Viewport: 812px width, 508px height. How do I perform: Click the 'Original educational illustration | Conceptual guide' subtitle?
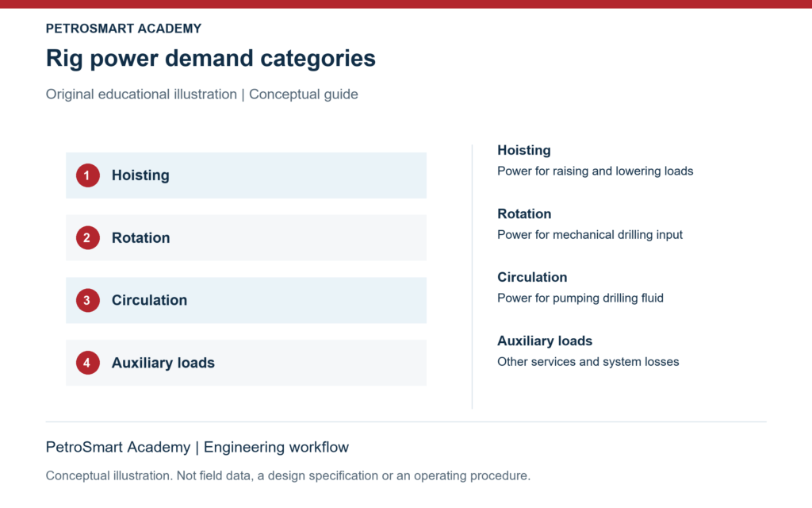pyautogui.click(x=202, y=94)
